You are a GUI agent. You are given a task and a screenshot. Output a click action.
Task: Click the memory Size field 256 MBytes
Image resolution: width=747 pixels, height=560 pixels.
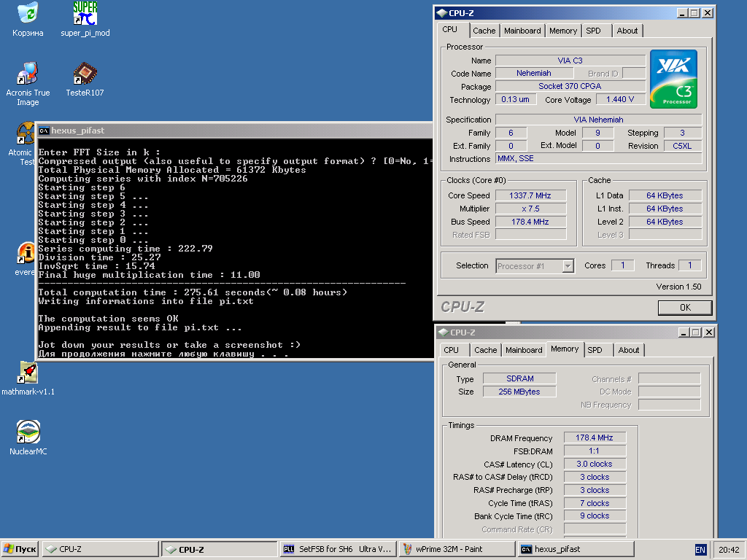point(519,392)
